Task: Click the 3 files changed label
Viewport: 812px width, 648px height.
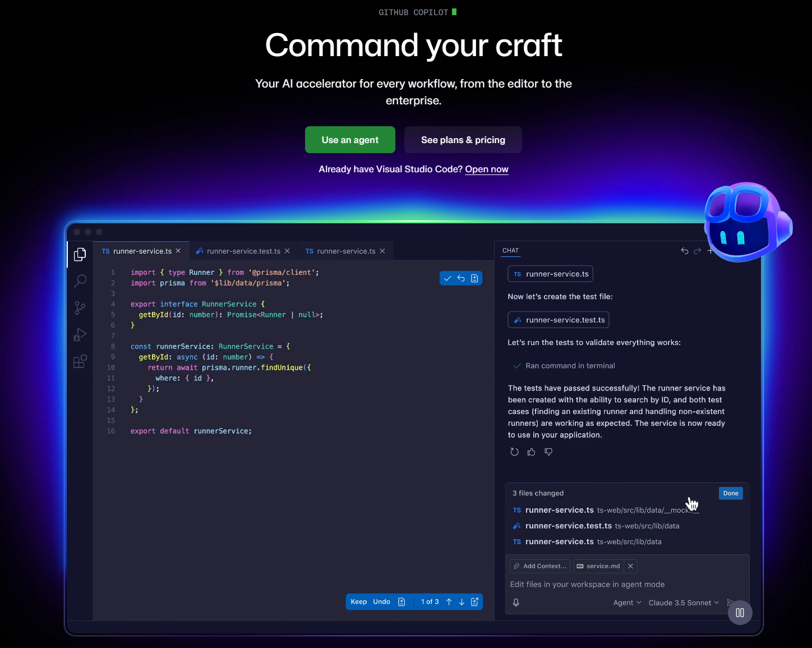Action: pos(538,493)
